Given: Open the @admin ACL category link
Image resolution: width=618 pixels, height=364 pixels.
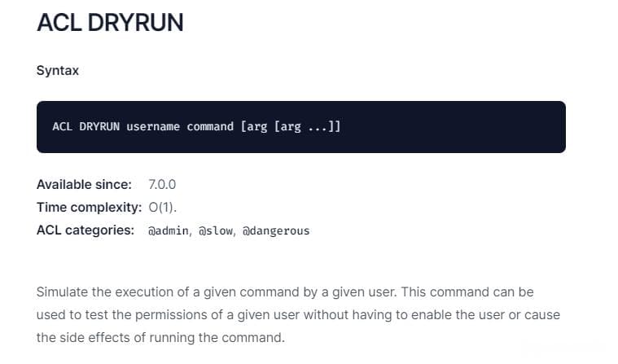Looking at the screenshot, I should tap(169, 230).
